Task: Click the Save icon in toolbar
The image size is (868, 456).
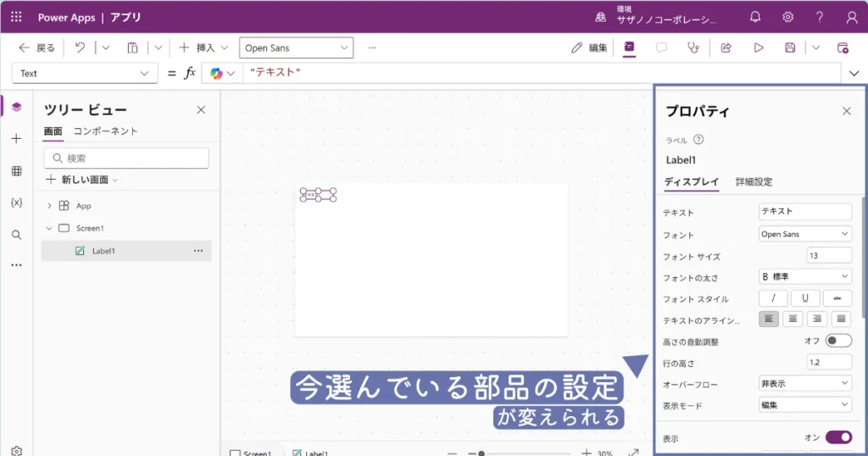Action: tap(790, 48)
